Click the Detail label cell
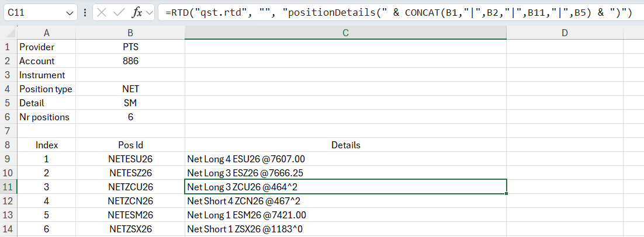Screen dimensions: 644x237 click(46, 103)
